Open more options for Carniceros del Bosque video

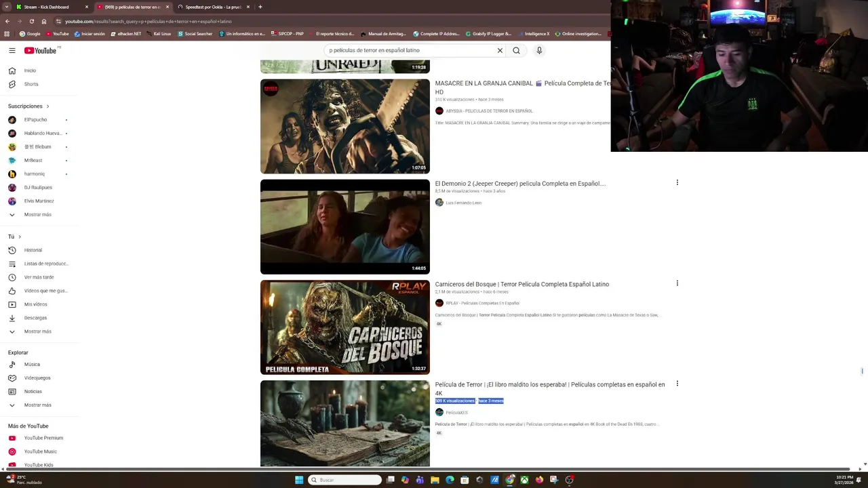677,283
